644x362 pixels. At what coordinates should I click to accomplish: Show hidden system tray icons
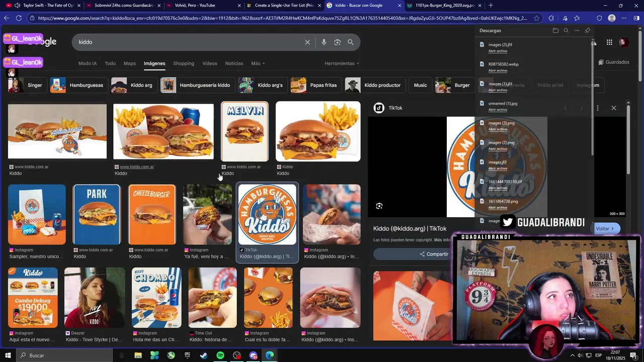coord(573,355)
